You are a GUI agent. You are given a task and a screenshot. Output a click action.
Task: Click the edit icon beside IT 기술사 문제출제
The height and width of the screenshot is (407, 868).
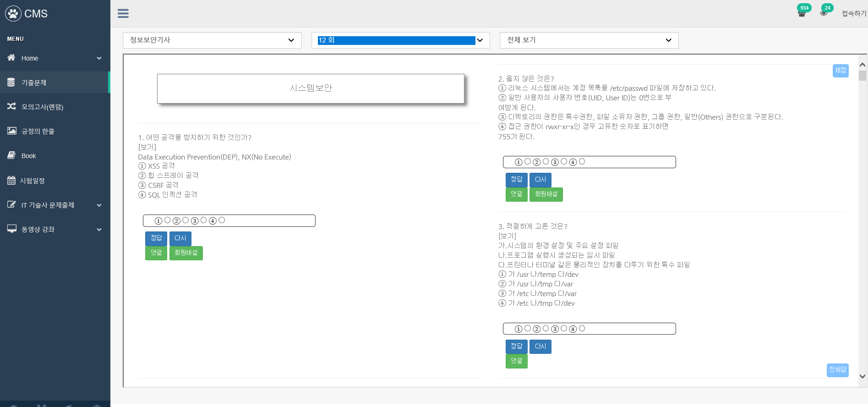tap(11, 204)
